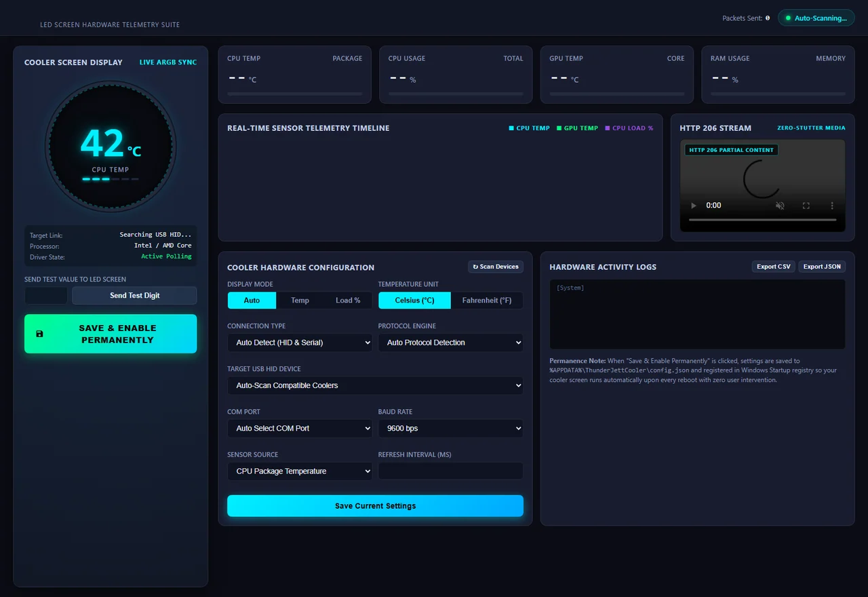Export logs as JSON
The width and height of the screenshot is (868, 597).
822,267
